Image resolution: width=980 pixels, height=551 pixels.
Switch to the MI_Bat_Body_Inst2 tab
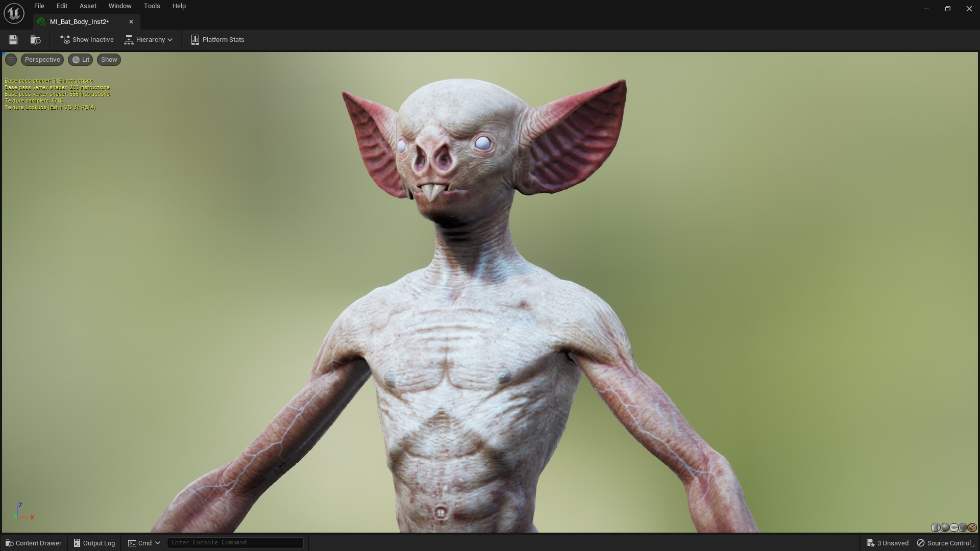[x=79, y=21]
